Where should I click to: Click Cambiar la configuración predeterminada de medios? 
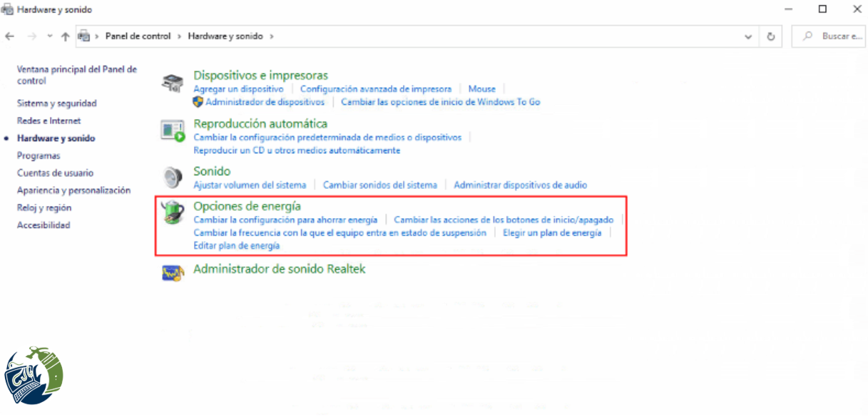[x=327, y=138]
